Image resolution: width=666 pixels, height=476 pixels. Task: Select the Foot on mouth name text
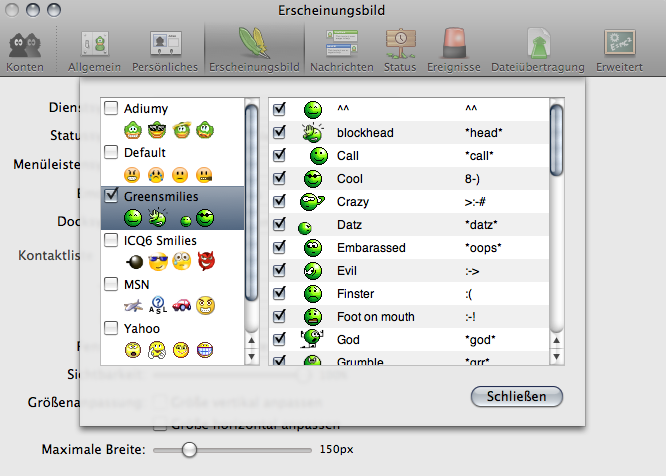click(376, 317)
